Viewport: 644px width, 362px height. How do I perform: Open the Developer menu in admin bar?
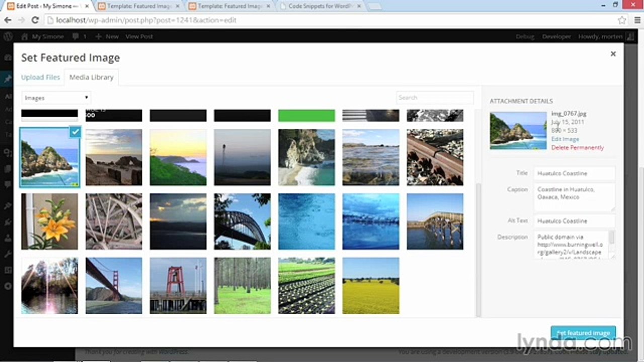click(x=556, y=36)
